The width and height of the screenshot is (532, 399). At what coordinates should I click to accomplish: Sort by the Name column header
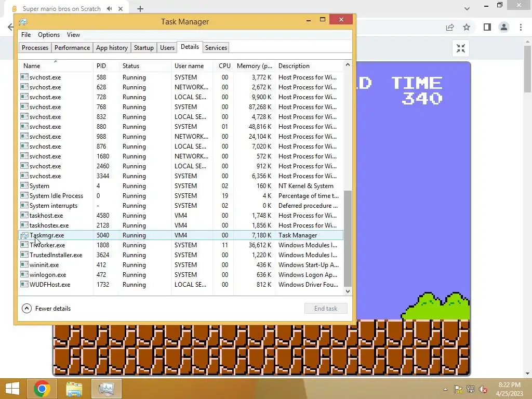click(56, 66)
